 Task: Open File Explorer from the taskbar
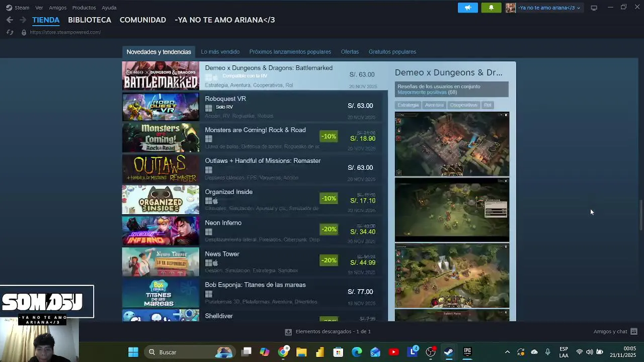click(x=301, y=352)
